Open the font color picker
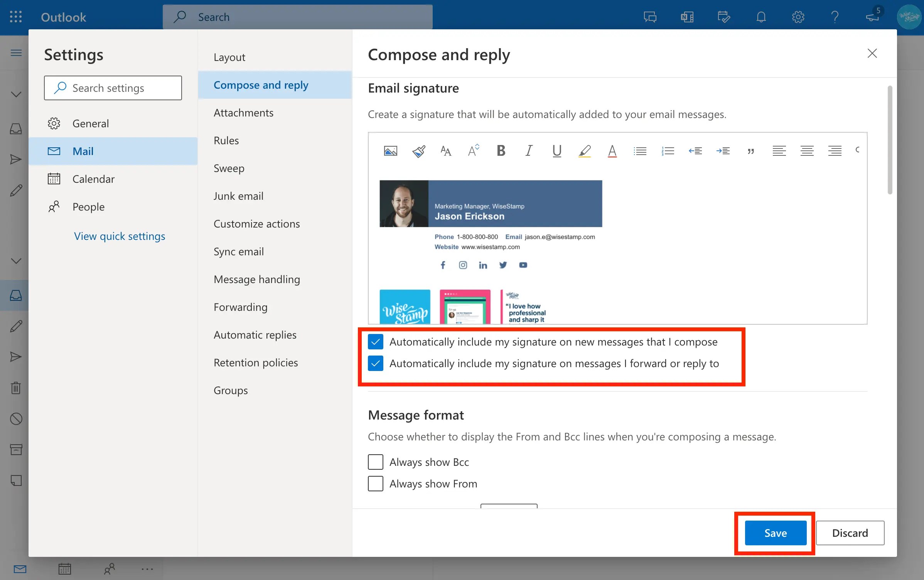The image size is (924, 580). 612,150
